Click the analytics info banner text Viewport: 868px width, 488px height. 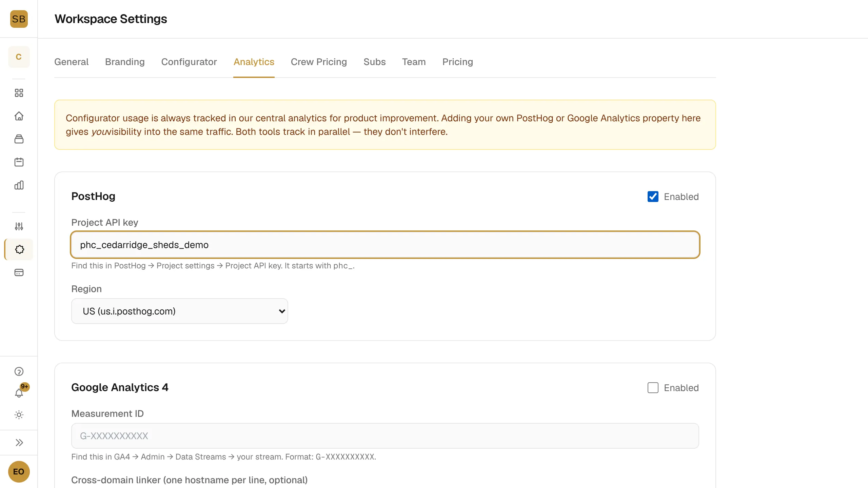click(x=383, y=125)
